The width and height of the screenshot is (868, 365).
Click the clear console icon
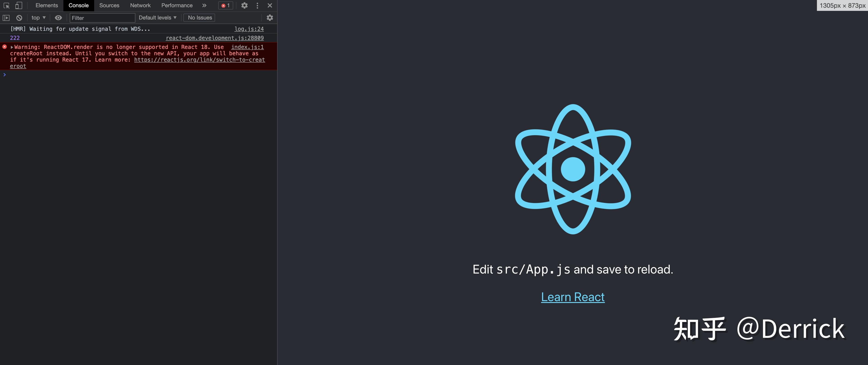pos(19,17)
